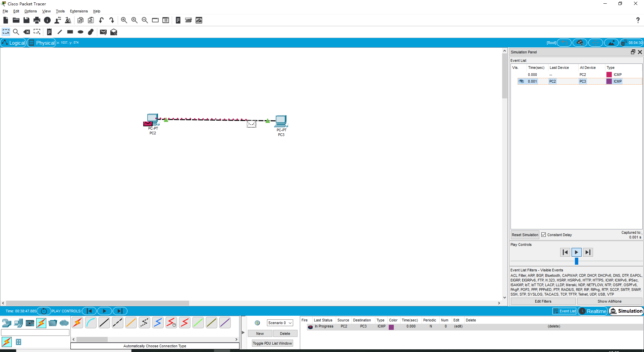
Task: Click the PC3 computer on workspace
Action: [x=281, y=121]
